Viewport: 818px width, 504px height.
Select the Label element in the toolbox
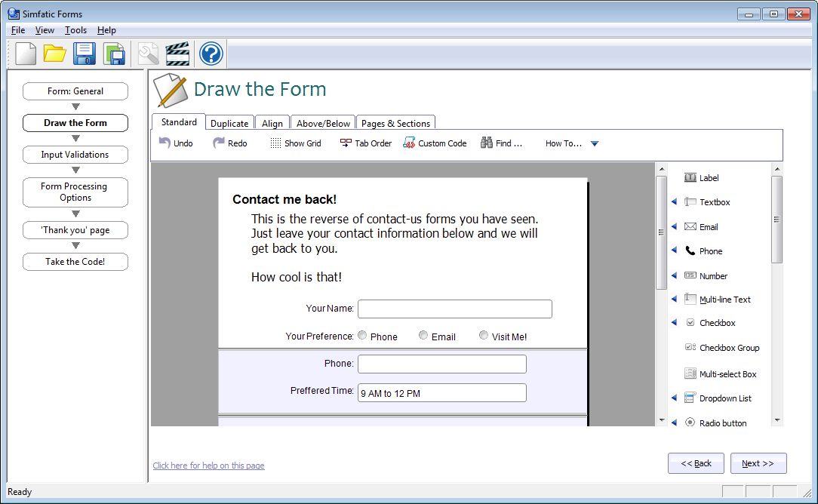tap(702, 178)
